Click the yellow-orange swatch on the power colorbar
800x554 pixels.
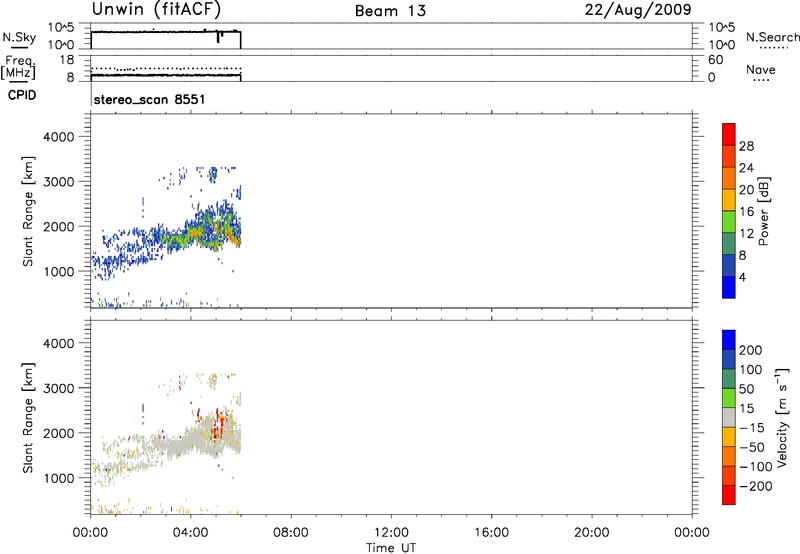pyautogui.click(x=729, y=200)
